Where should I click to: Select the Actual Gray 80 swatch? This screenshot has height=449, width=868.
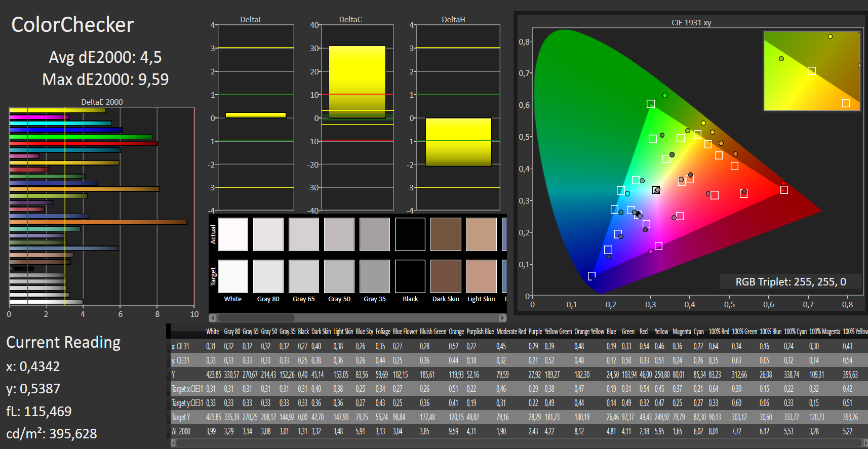(268, 234)
